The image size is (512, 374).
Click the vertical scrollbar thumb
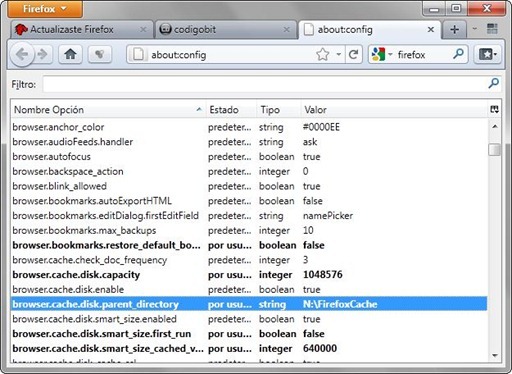coord(494,149)
